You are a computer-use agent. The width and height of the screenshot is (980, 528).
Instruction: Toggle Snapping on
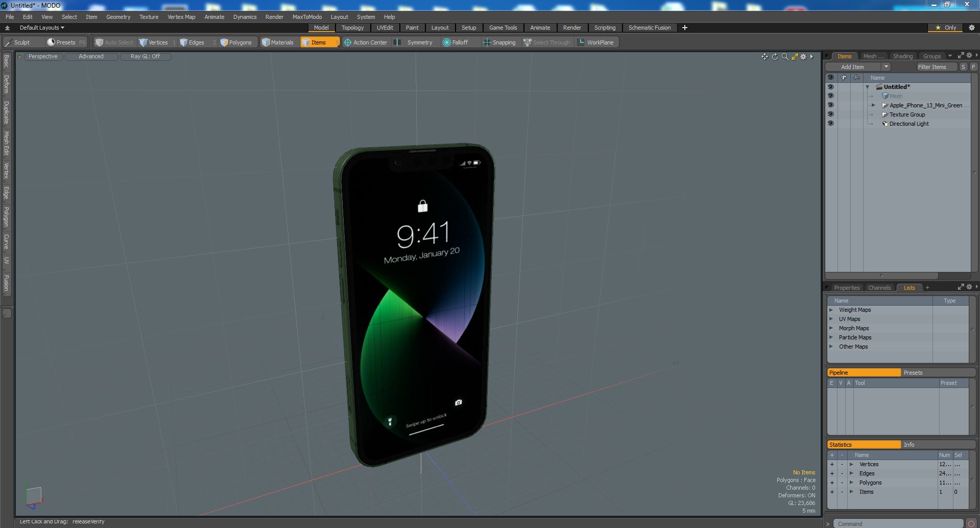click(499, 42)
